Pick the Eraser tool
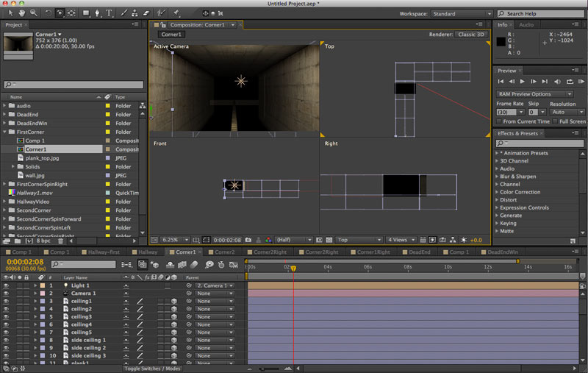Viewport: 588px width, 373px height. pos(146,13)
